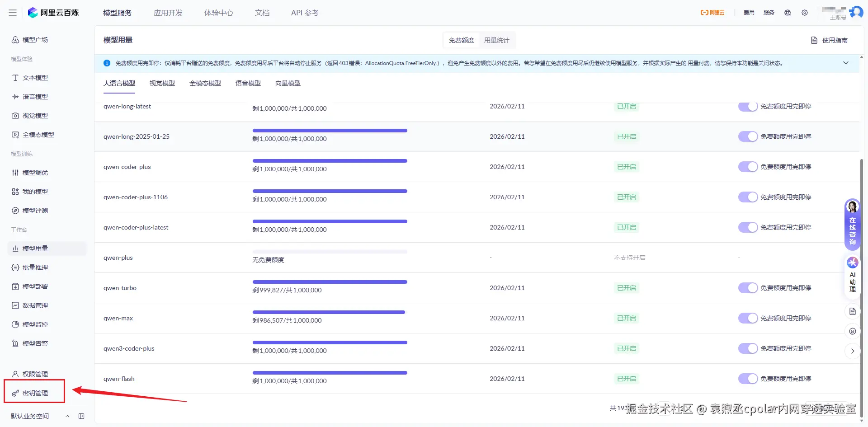Click the 已开启 status badge for qwen-flash
The width and height of the screenshot is (868, 427).
pos(627,379)
